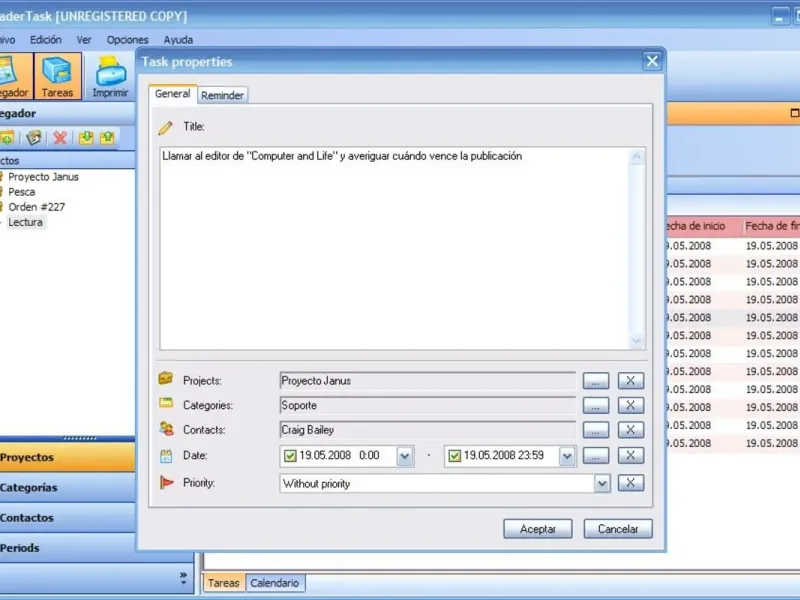
Task: Click the Fecha de inicio column header
Action: pos(704,226)
